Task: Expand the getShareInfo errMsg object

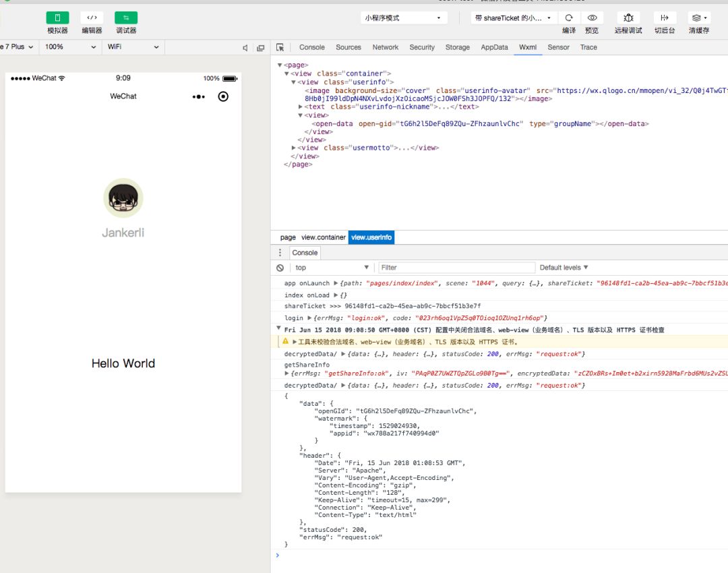Action: pos(287,373)
